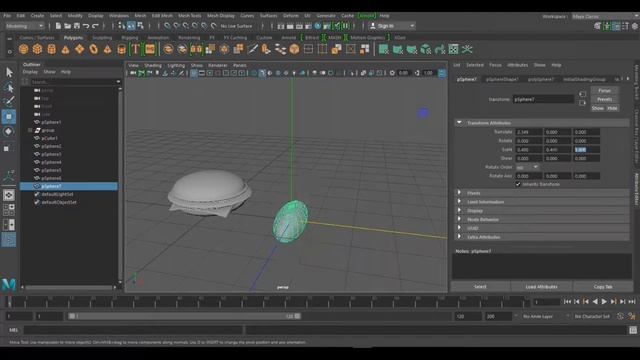Click the Maya logo at bottom left
640x360 pixels.
(9, 284)
